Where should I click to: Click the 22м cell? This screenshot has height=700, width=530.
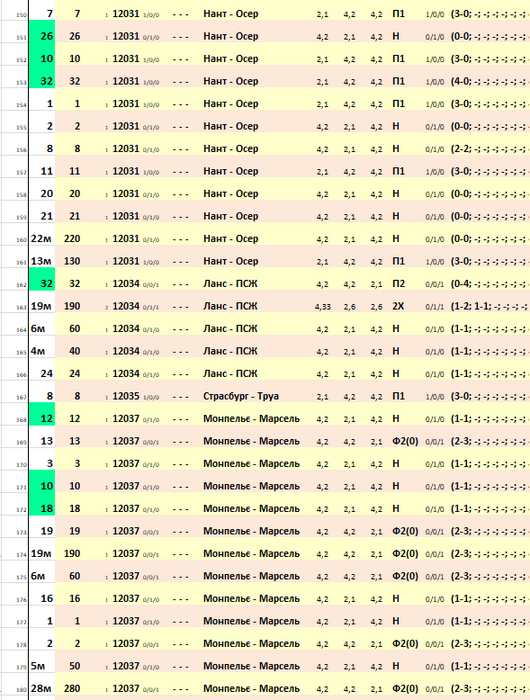(41, 239)
